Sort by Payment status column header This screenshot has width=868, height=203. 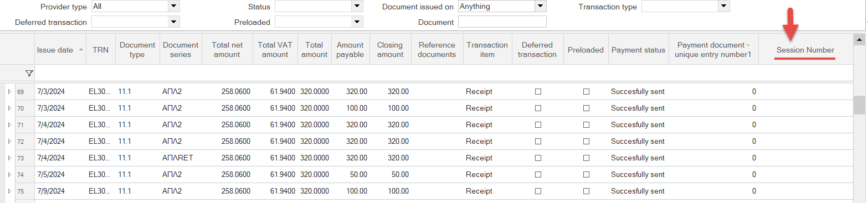tap(638, 50)
